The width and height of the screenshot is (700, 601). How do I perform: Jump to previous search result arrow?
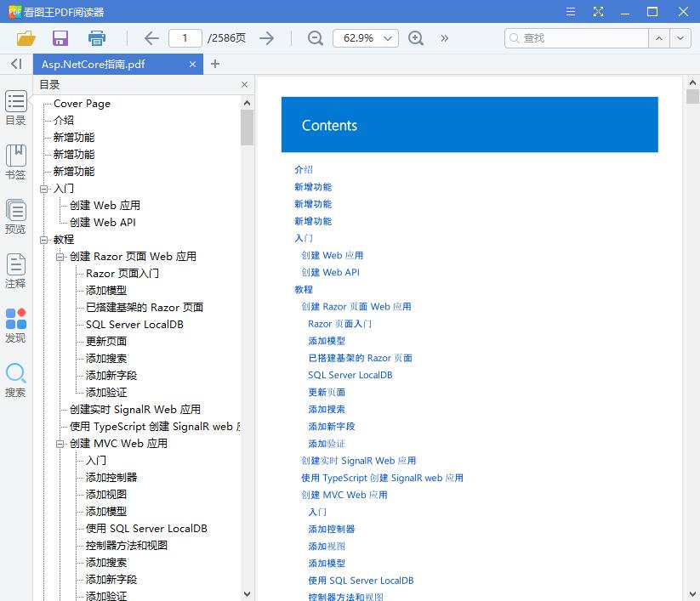point(659,38)
